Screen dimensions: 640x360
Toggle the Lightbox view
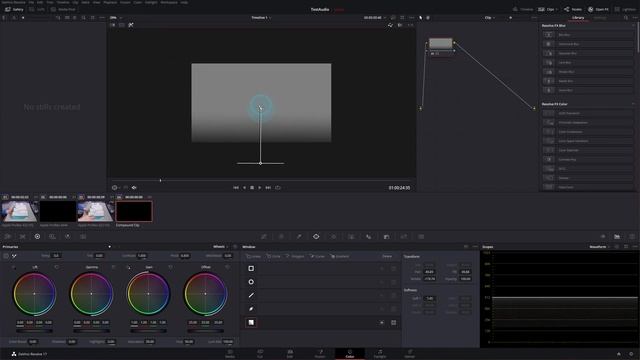pyautogui.click(x=625, y=9)
